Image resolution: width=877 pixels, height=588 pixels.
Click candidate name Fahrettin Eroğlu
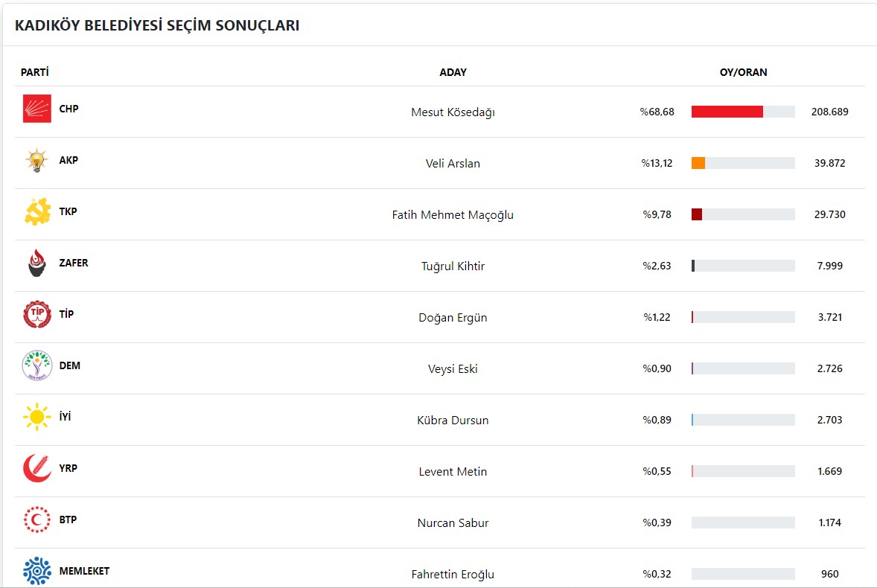point(453,575)
